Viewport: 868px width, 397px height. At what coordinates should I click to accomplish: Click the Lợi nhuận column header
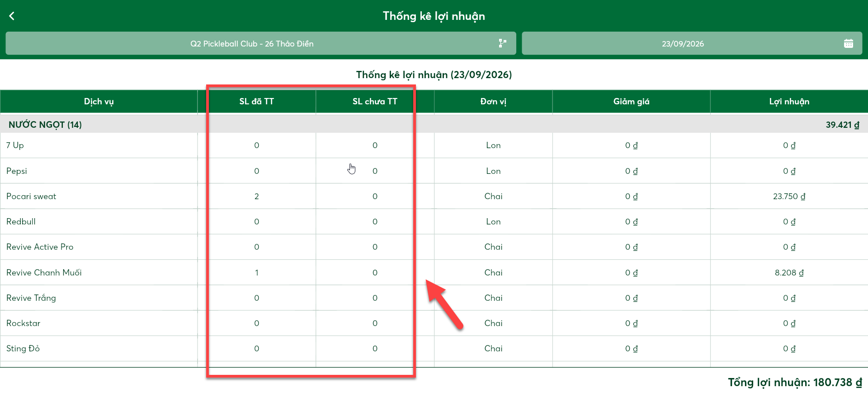[789, 102]
